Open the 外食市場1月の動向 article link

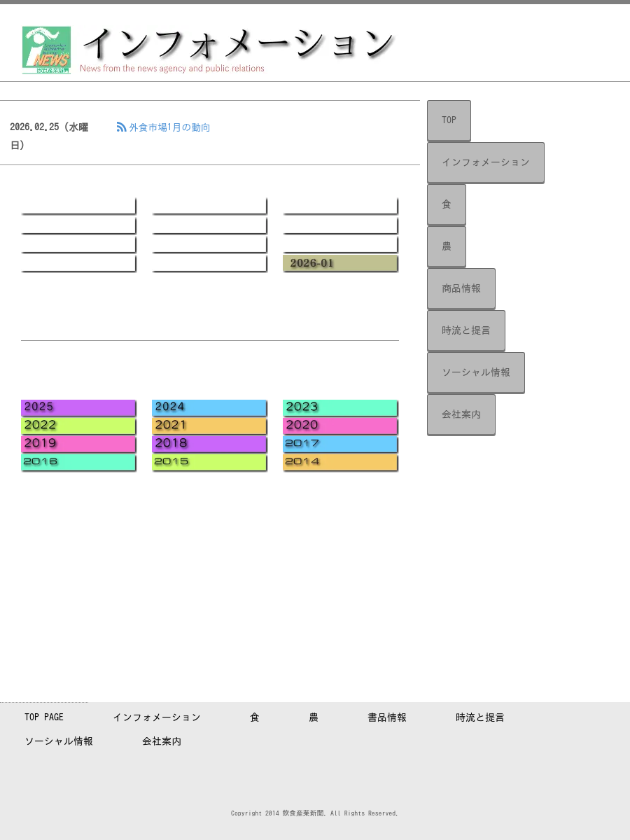pyautogui.click(x=169, y=127)
